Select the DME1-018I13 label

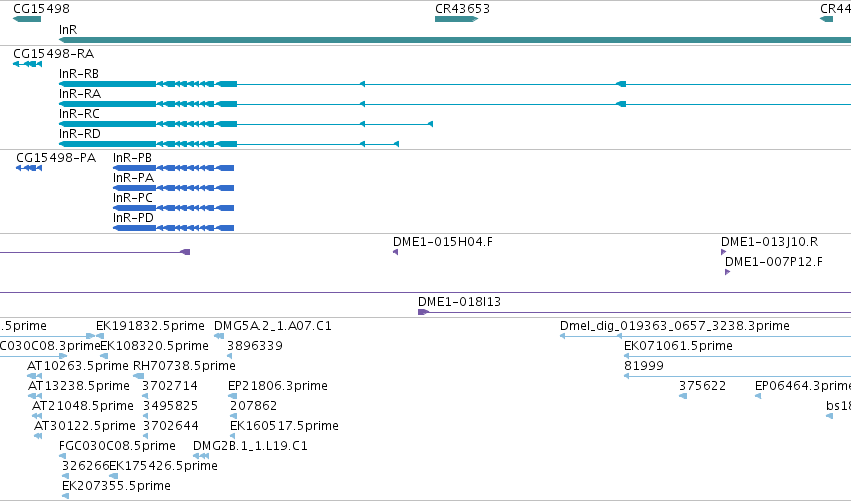[459, 302]
